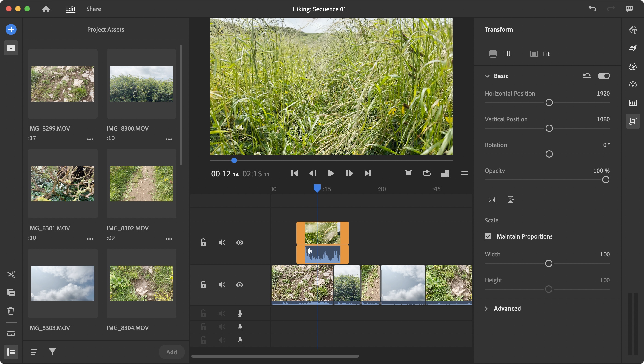Image resolution: width=644 pixels, height=364 pixels.
Task: Reset Basic transform settings
Action: [x=587, y=76]
